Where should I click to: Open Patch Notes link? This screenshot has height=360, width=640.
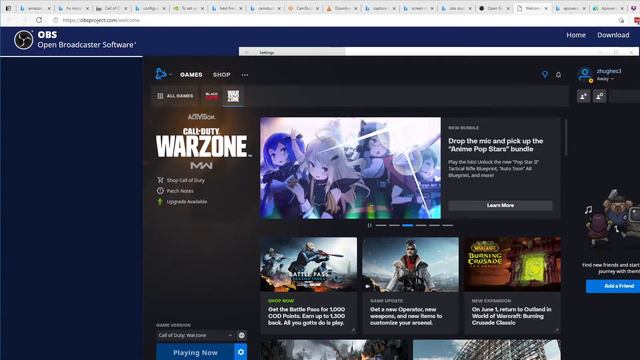click(180, 191)
